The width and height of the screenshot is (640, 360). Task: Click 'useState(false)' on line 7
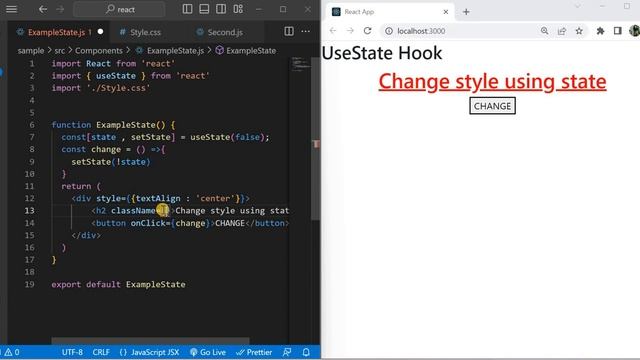(228, 137)
